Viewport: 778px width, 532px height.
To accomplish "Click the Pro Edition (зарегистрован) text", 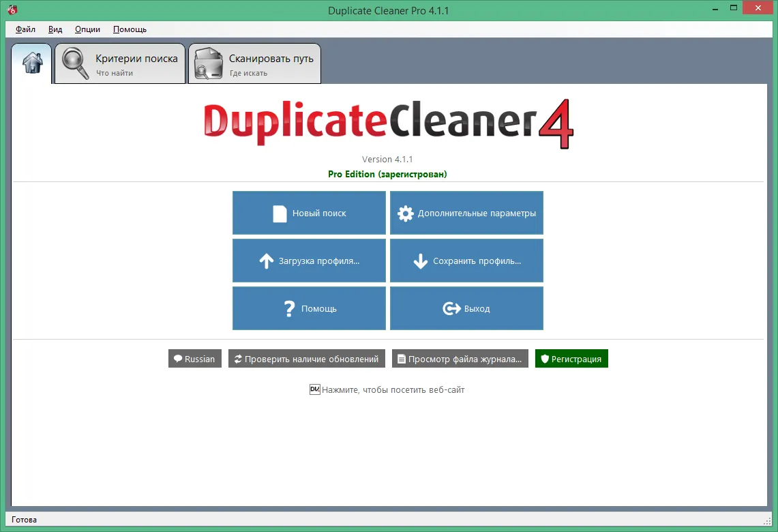I will [387, 174].
